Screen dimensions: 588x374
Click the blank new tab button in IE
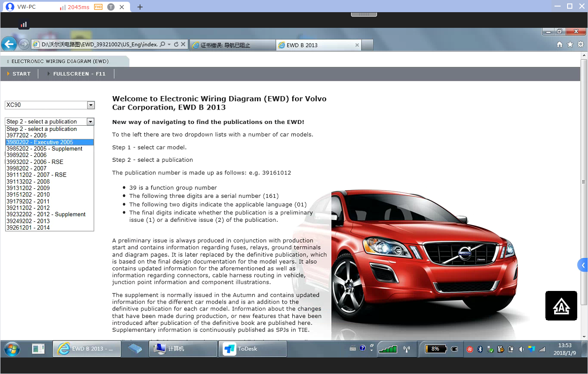367,45
